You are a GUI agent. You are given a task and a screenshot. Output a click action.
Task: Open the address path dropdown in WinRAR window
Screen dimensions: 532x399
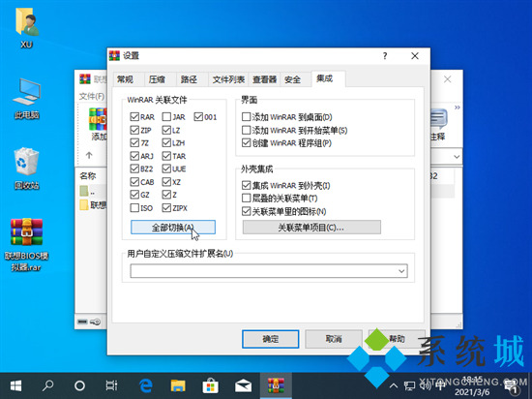pos(457,157)
